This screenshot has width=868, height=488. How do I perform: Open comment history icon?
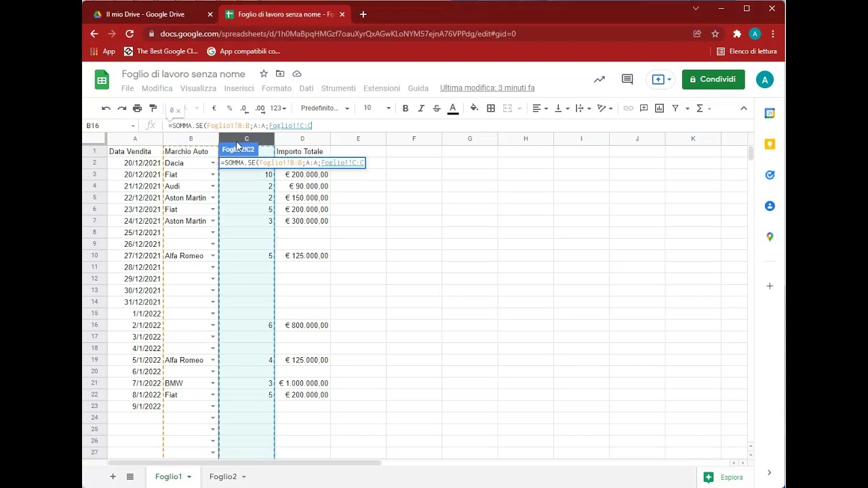point(627,79)
